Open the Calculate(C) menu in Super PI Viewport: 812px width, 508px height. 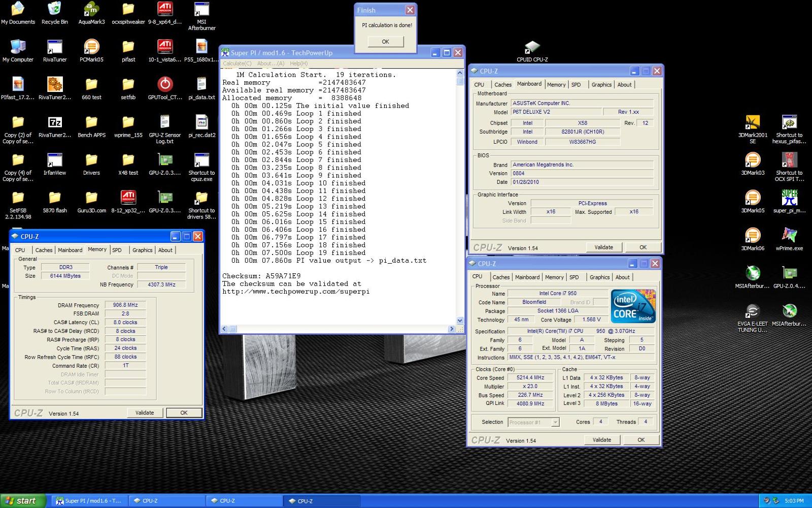[x=237, y=63]
